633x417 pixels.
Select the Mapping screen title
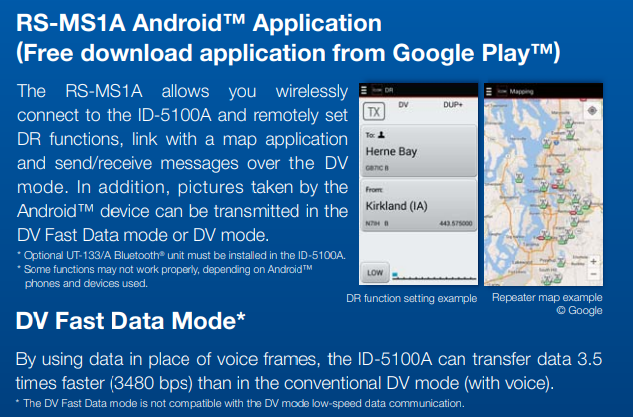[x=523, y=90]
